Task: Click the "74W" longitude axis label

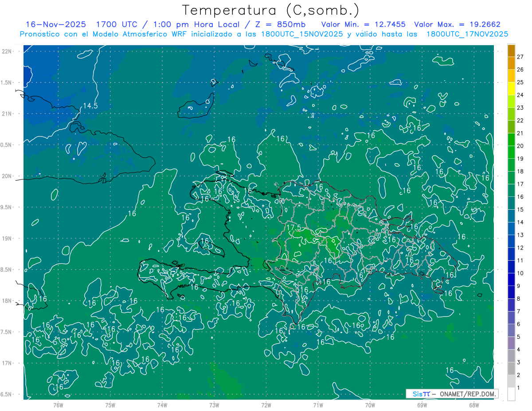Action: coord(162,404)
